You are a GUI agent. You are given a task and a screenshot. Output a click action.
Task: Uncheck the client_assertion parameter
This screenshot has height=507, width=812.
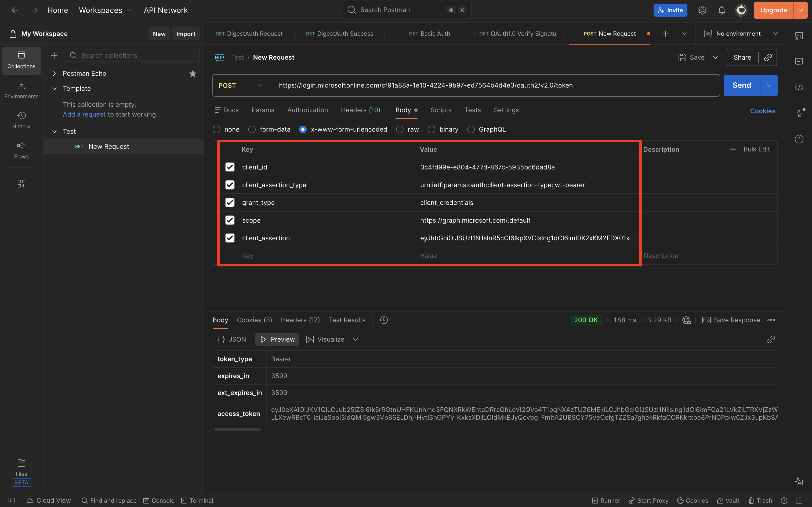(x=230, y=238)
